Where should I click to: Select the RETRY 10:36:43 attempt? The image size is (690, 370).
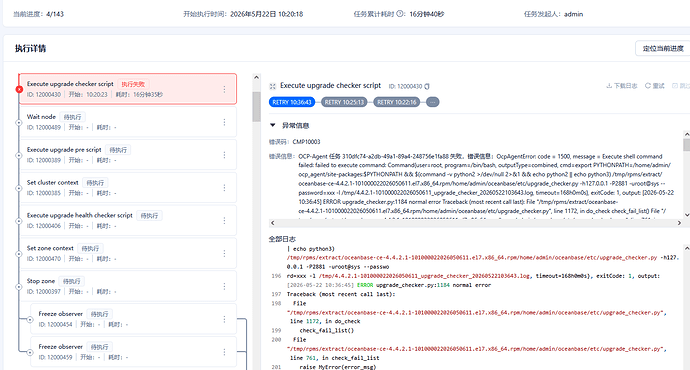pyautogui.click(x=292, y=102)
